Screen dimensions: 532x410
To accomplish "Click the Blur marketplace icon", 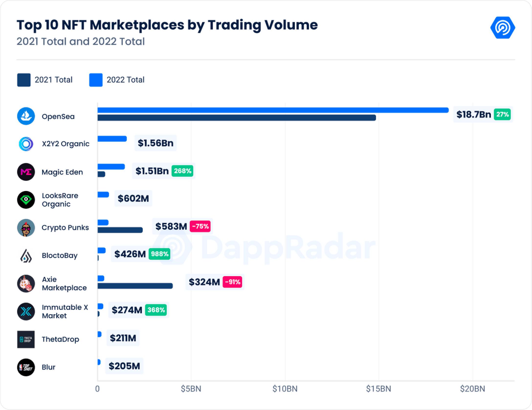I will (26, 367).
